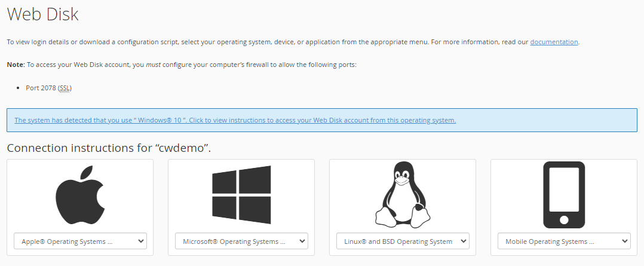Viewport: 644px width, 266px height.
Task: Click the italic word "must"
Action: 154,64
